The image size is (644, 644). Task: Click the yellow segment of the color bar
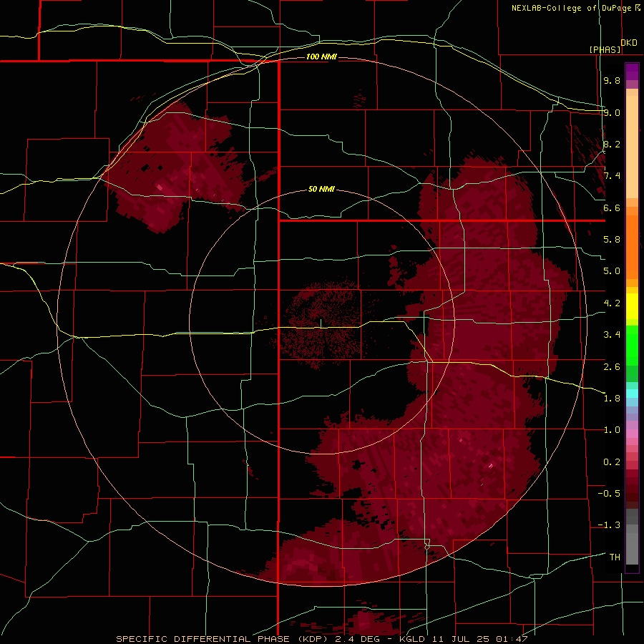(x=632, y=306)
